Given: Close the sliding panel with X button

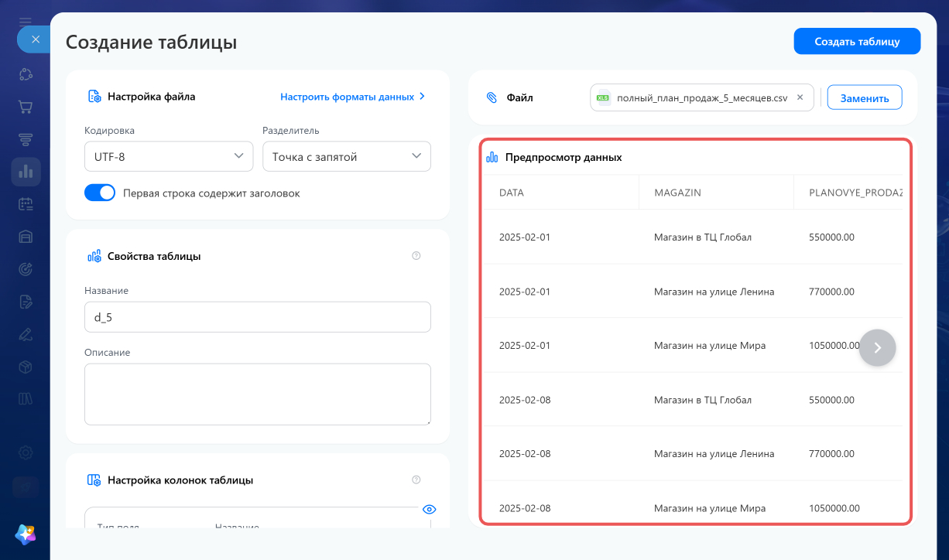Looking at the screenshot, I should (x=35, y=39).
